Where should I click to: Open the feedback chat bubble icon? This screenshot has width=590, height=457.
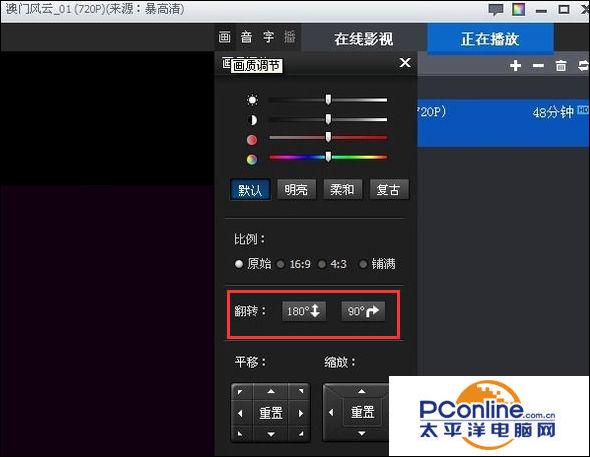[496, 10]
